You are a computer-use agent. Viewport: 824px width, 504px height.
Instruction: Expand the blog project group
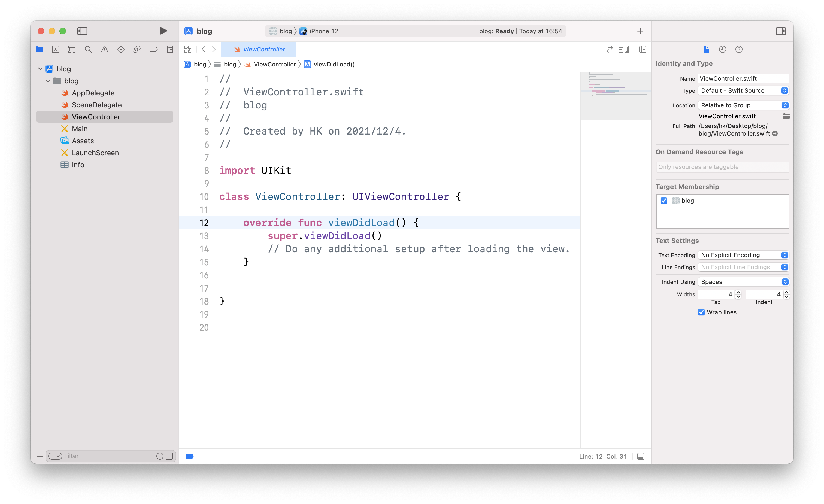(40, 68)
